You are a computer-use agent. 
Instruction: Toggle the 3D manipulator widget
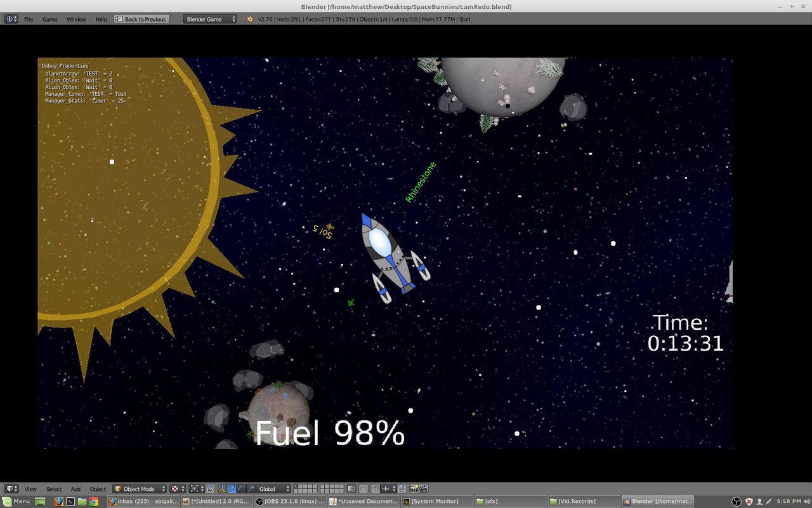(222, 489)
